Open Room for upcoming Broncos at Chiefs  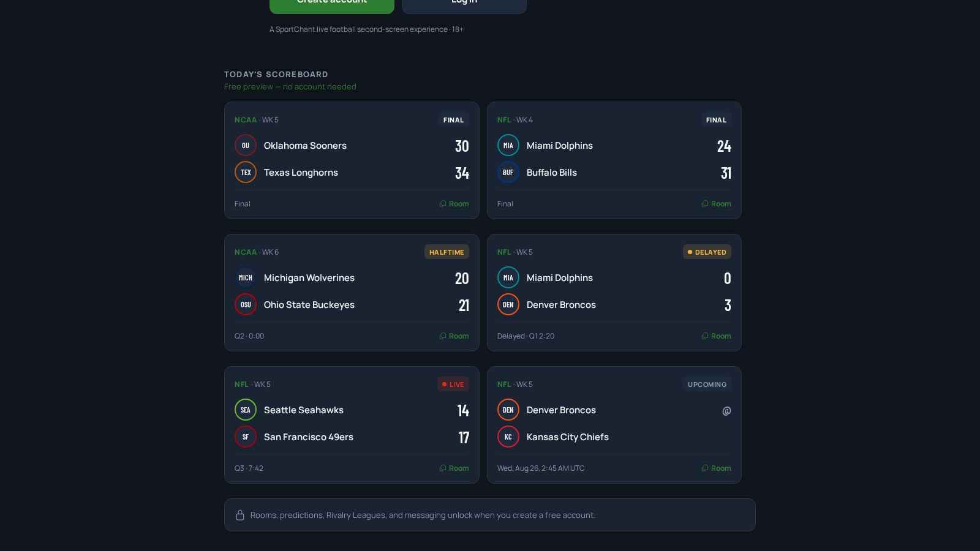point(716,468)
